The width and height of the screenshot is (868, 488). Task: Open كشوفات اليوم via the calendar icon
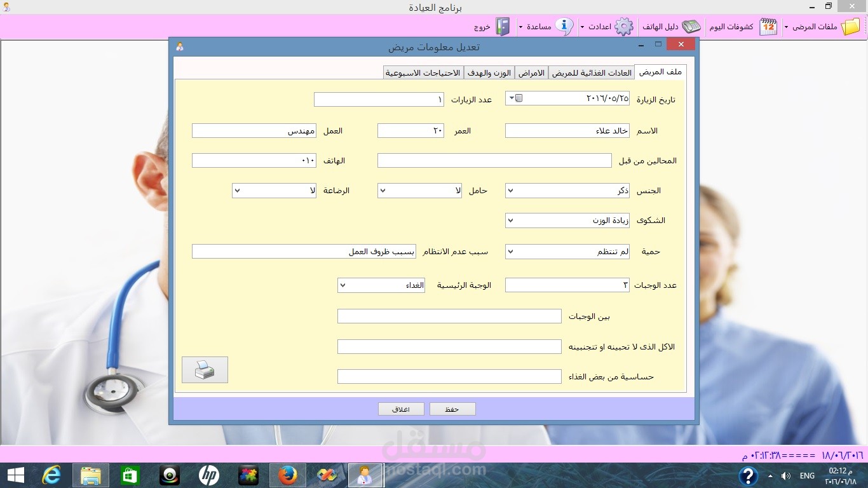[x=768, y=27]
